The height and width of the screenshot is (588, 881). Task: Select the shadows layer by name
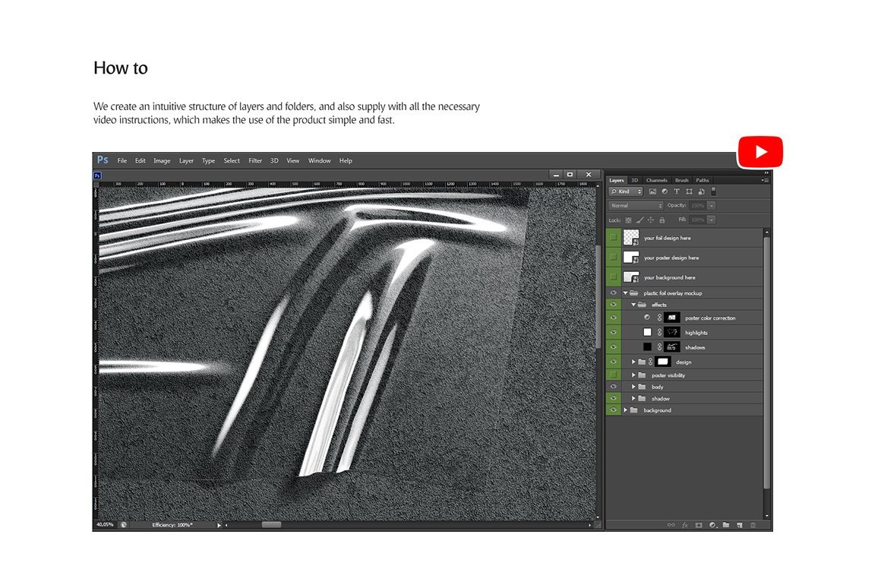click(x=695, y=347)
